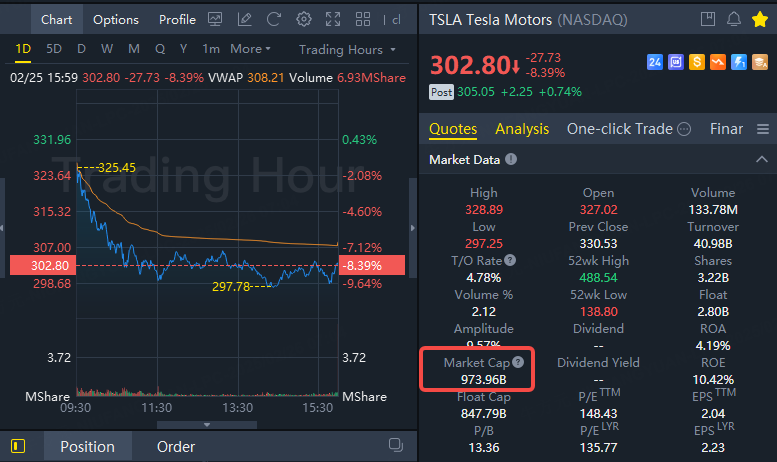777x462 pixels.
Task: Click the Prev Close value 330.53
Action: 599,243
